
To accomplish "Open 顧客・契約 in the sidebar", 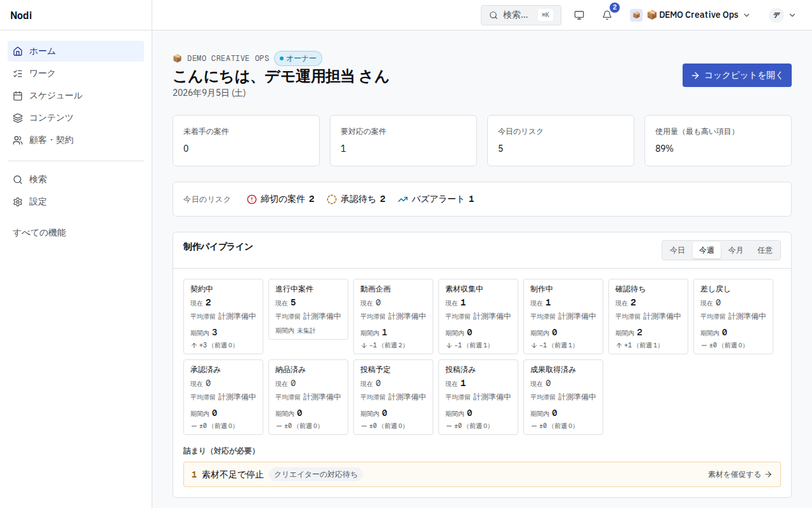I will (75, 140).
